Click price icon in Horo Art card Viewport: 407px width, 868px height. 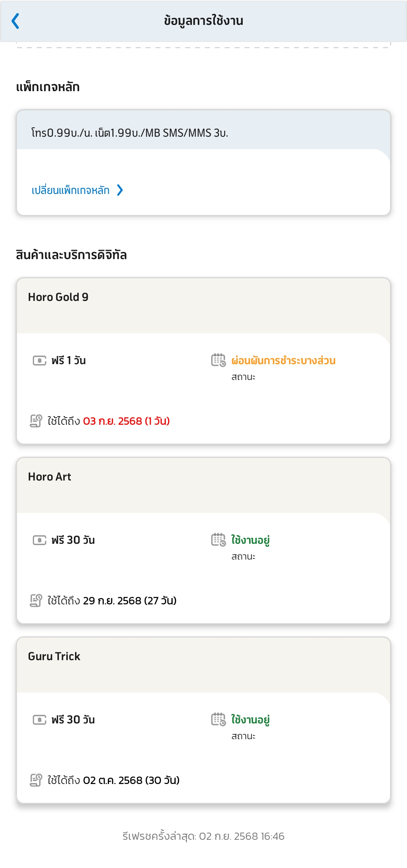40,540
